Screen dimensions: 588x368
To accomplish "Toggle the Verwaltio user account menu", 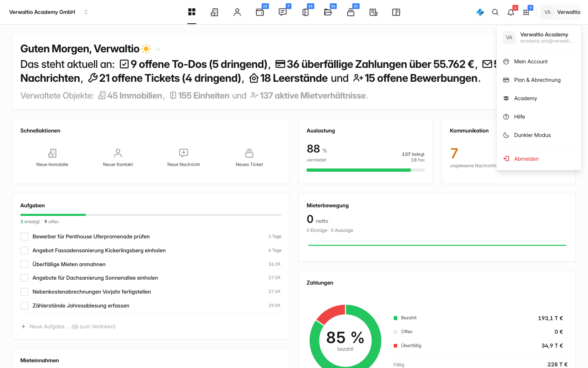I will (561, 12).
